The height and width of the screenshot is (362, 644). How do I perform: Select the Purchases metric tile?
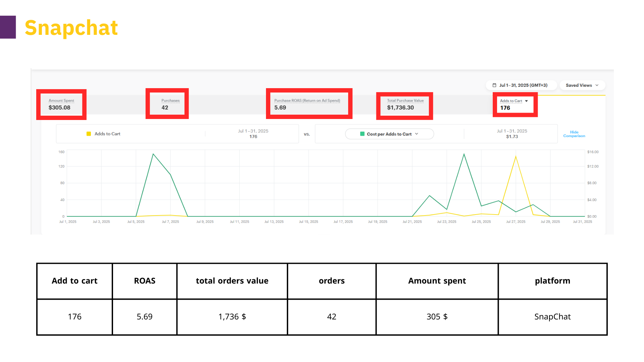167,105
